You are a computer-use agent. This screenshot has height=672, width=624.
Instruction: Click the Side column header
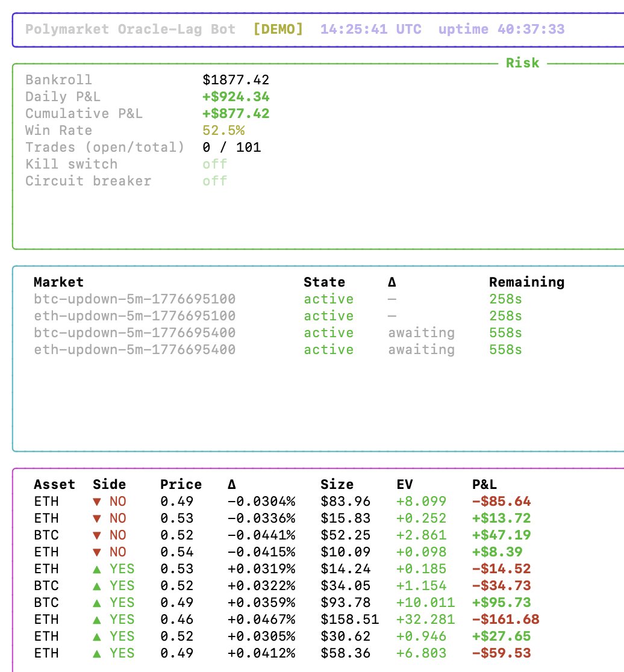[x=109, y=484]
